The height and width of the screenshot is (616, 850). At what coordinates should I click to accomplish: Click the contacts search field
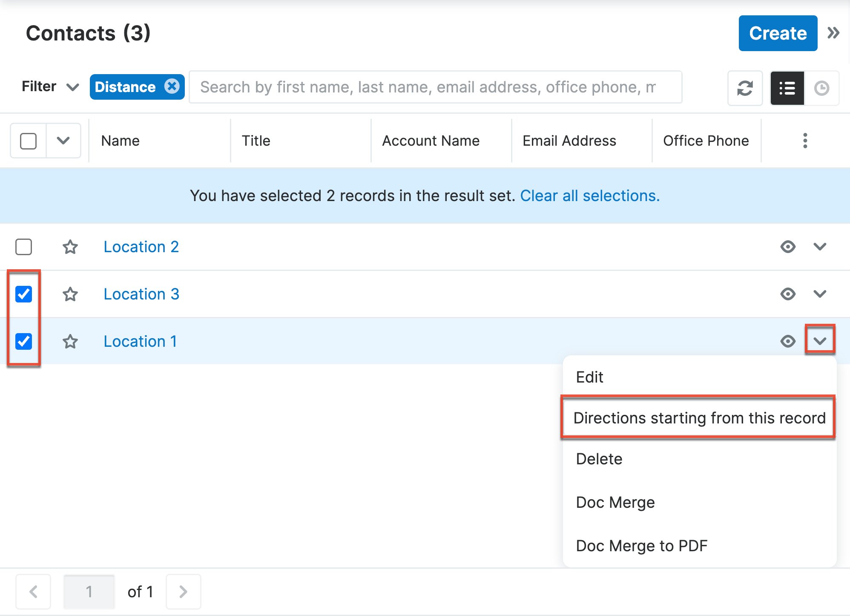(x=435, y=87)
